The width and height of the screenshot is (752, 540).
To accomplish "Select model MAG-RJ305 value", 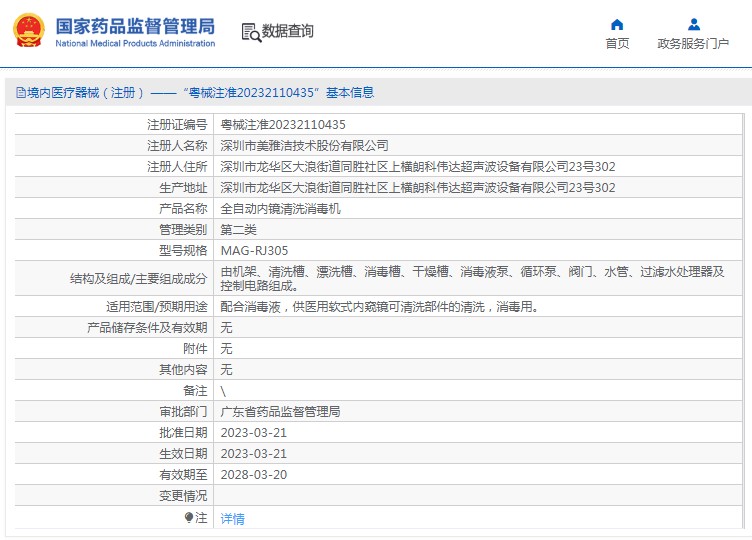I will click(x=254, y=251).
